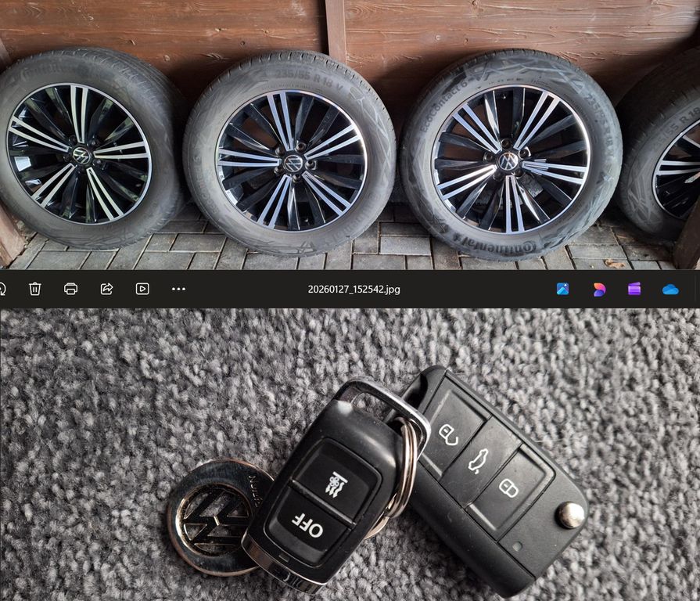The image size is (700, 601).
Task: Click the trunk button on the flip key
Action: (x=478, y=462)
